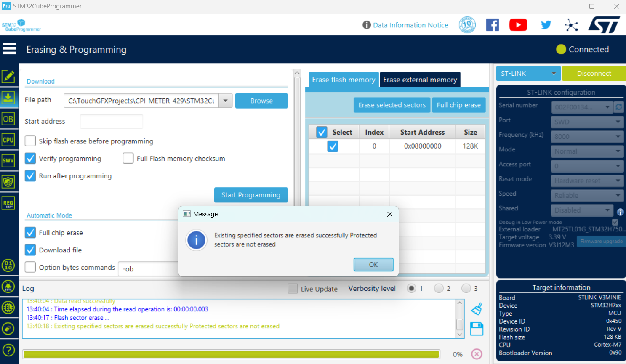The image size is (626, 364).
Task: Enable Skip flash erase before programming
Action: (x=30, y=141)
